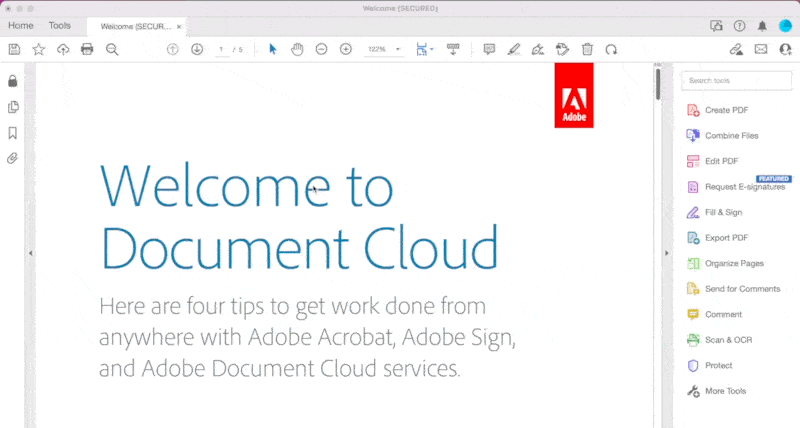
Task: Activate the Hand pan tool
Action: coord(297,49)
